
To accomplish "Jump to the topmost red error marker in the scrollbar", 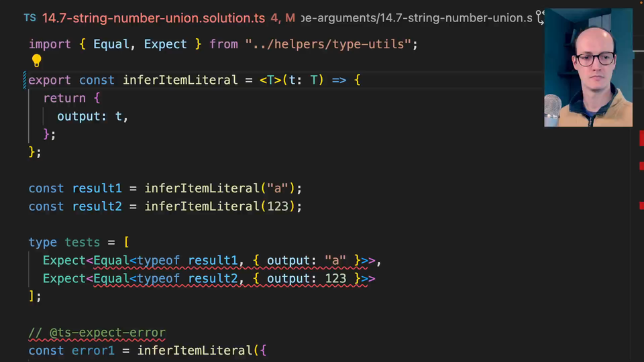I will (641, 137).
